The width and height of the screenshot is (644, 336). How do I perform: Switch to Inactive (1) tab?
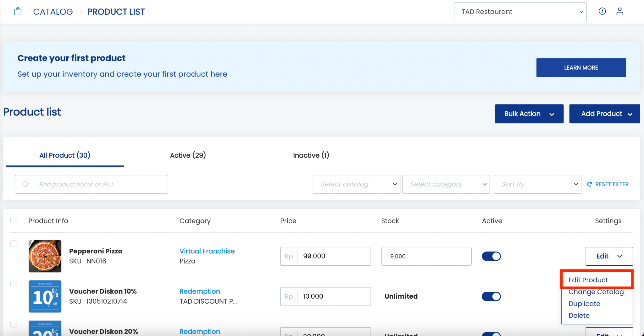tap(311, 155)
